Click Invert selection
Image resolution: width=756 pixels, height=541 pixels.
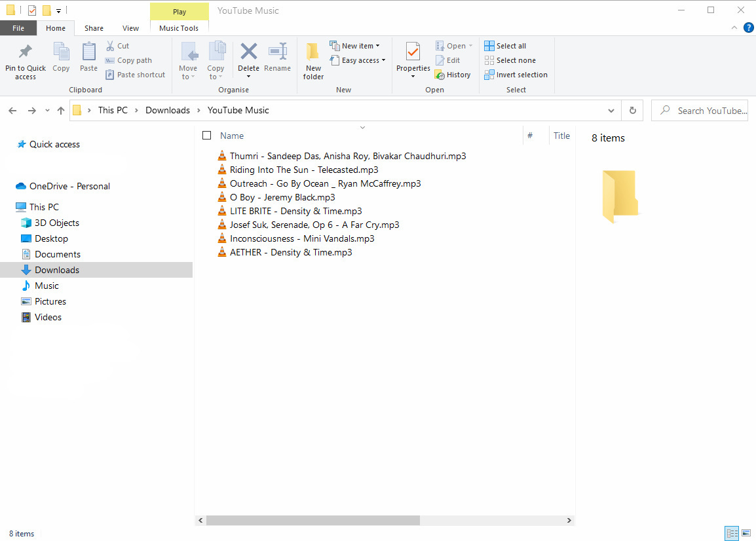516,75
